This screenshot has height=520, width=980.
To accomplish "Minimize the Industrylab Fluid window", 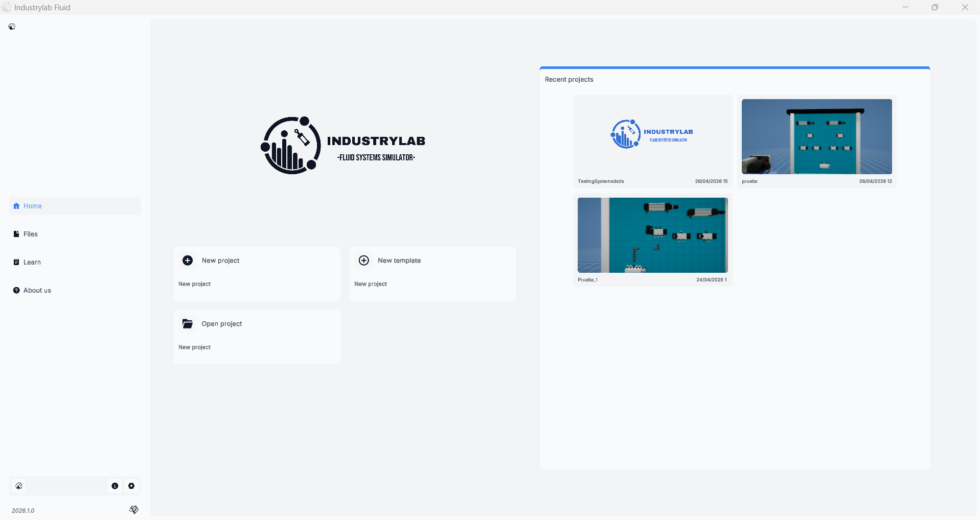I will pos(905,7).
